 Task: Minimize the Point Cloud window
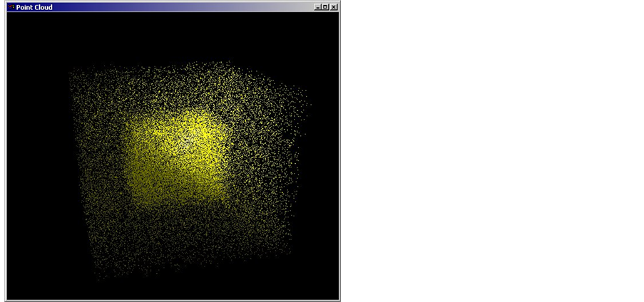click(x=317, y=7)
